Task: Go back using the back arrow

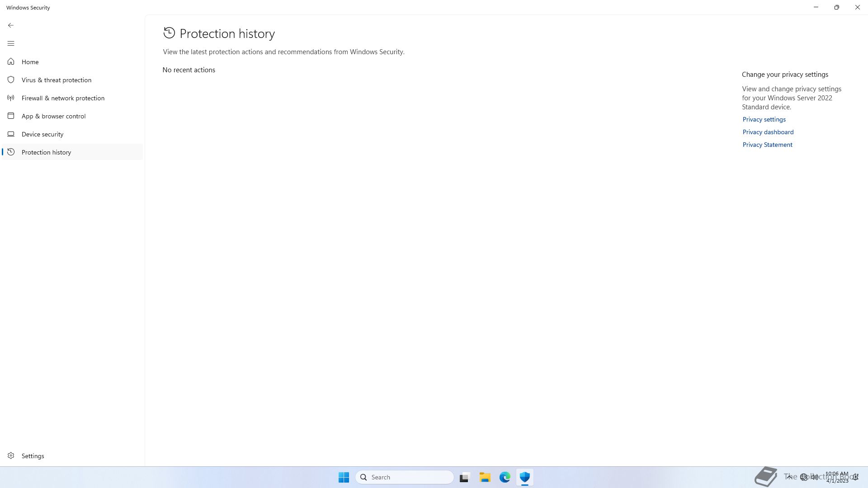Action: point(11,25)
